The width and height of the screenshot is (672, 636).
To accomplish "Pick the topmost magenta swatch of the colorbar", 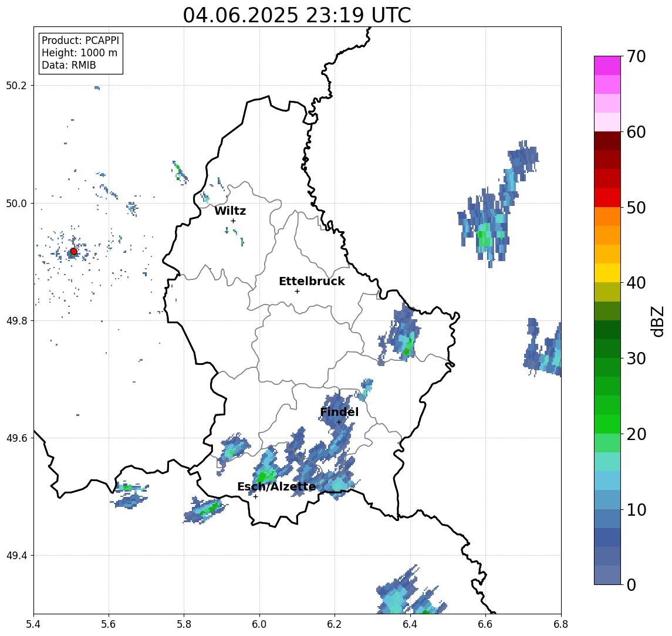I will tap(607, 66).
